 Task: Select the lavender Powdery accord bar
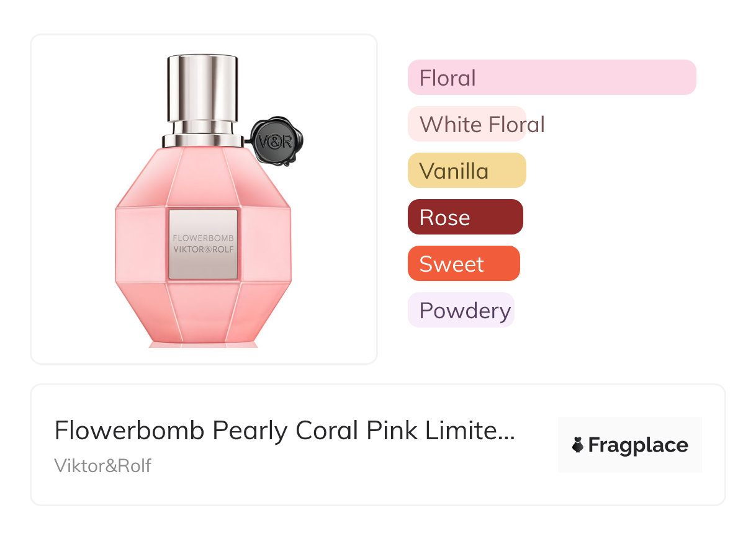tap(461, 310)
